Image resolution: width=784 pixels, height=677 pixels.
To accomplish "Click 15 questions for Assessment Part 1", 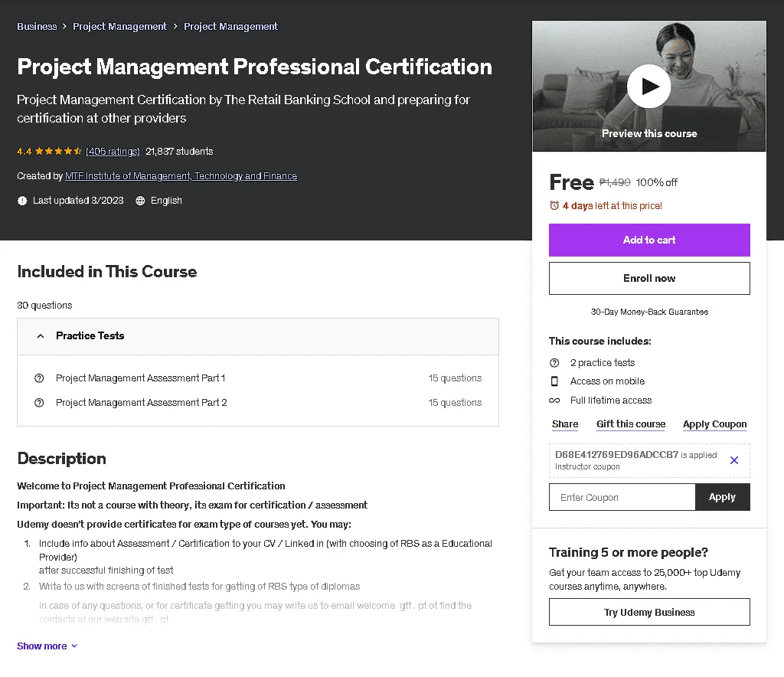I will click(455, 378).
